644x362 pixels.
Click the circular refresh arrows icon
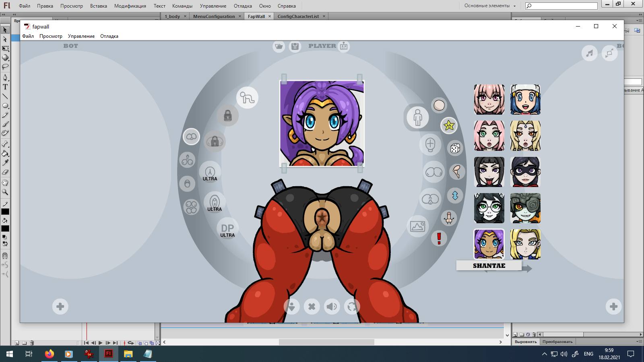click(352, 306)
